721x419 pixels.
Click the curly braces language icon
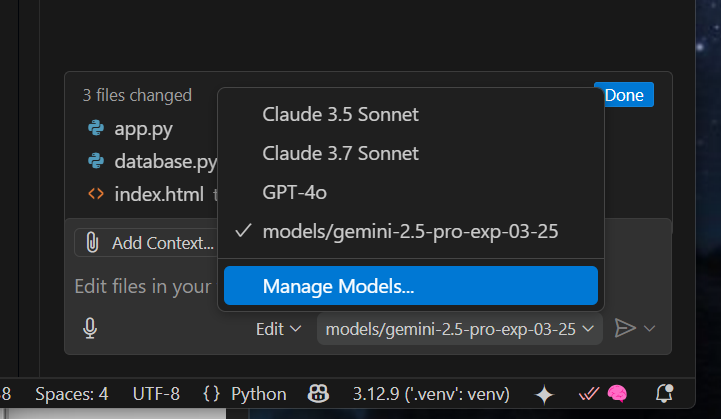pyautogui.click(x=212, y=394)
